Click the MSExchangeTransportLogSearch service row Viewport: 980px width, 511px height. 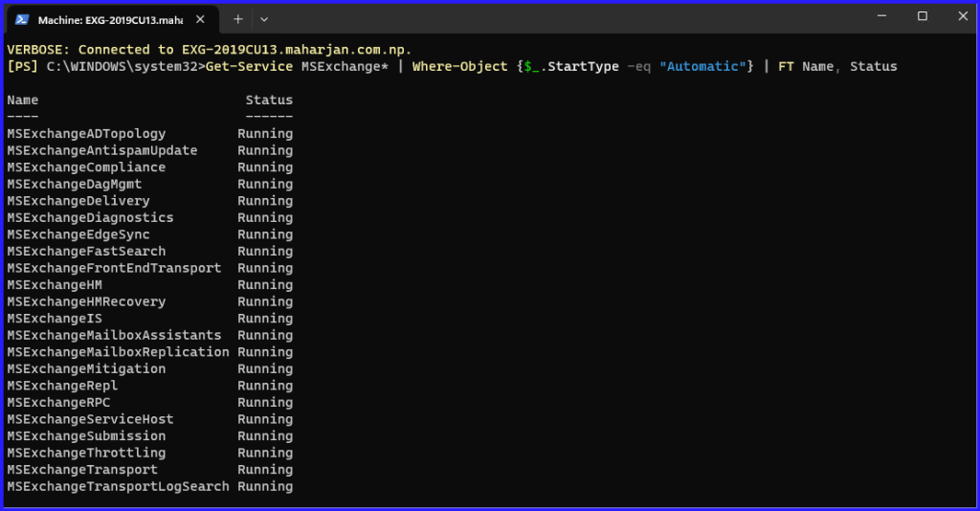tap(118, 486)
